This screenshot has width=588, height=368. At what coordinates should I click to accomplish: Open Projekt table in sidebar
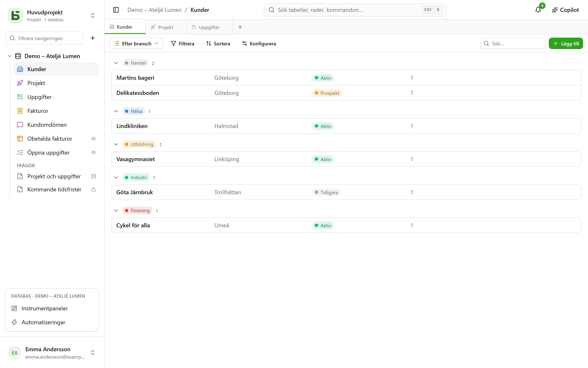tap(56, 83)
